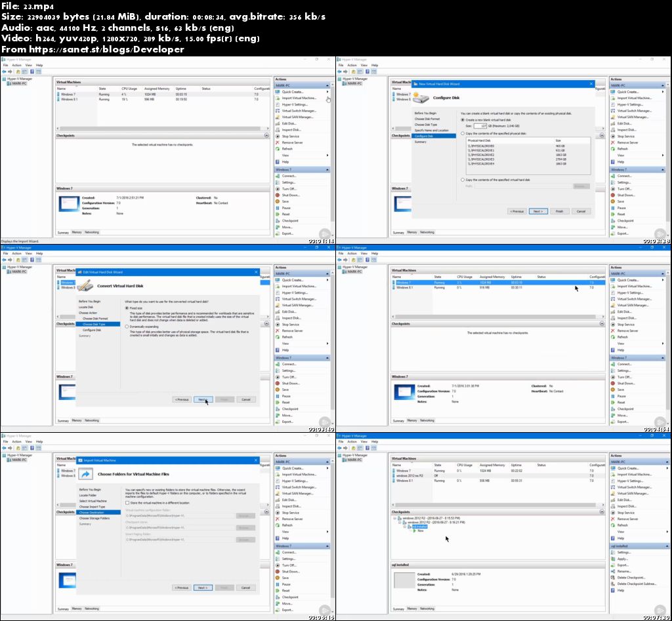Open Action menu in the fourth frame
The image size is (672, 621).
click(352, 253)
